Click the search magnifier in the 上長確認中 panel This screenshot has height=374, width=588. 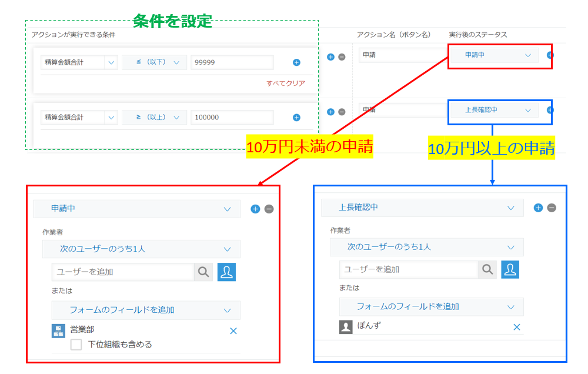[x=487, y=269]
